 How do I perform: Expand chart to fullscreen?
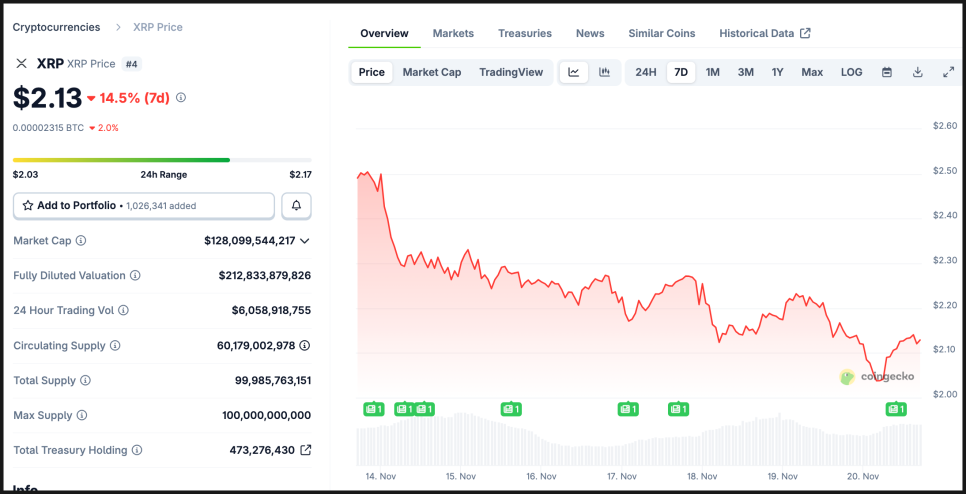948,72
